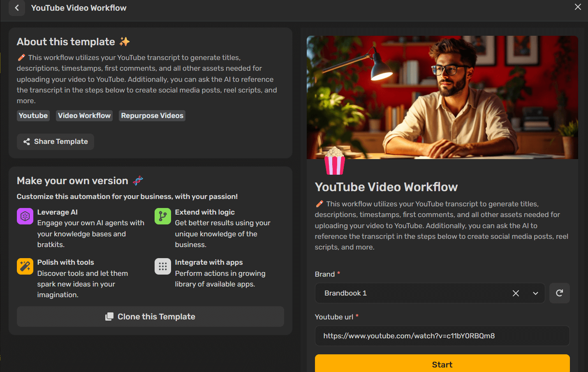Select the Repurpose Videos tag
Image resolution: width=588 pixels, height=372 pixels.
click(x=152, y=116)
